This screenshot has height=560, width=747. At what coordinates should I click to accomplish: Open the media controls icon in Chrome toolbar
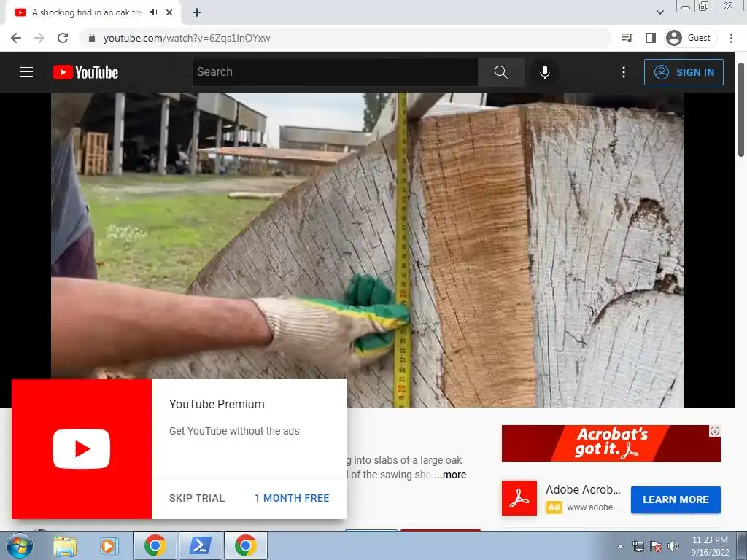[x=627, y=38]
